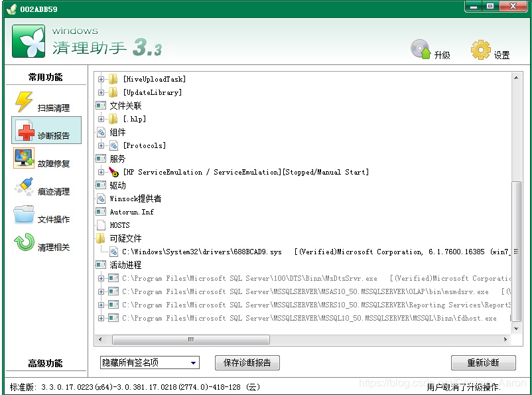Click the vertical scrollbar up arrow

516,78
